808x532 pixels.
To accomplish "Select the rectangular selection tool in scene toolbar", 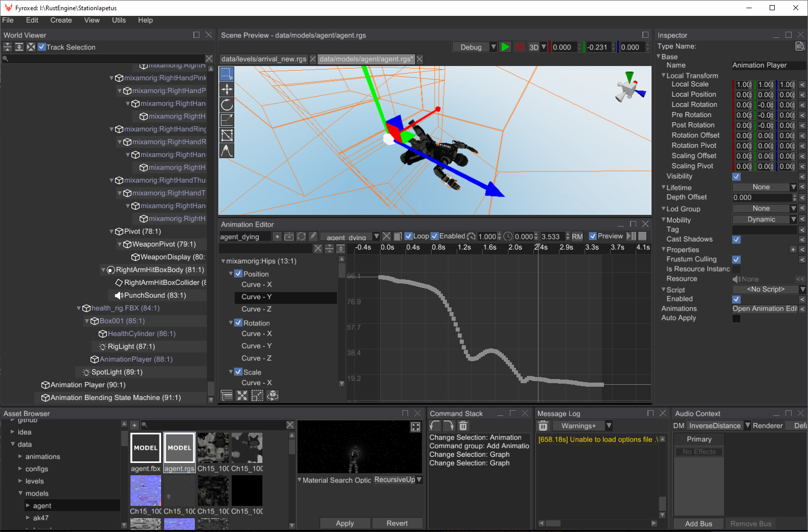I will click(227, 74).
